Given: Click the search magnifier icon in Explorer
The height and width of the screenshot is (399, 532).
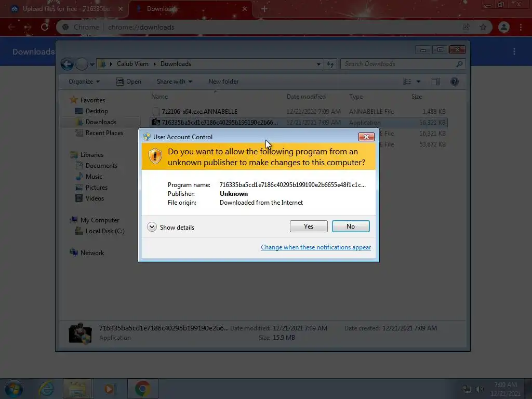Looking at the screenshot, I should [459, 64].
